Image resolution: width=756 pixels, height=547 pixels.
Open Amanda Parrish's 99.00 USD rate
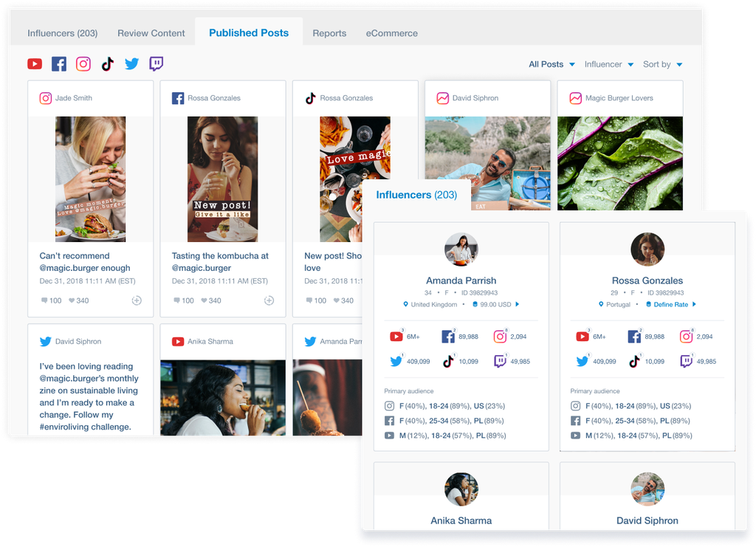point(495,304)
